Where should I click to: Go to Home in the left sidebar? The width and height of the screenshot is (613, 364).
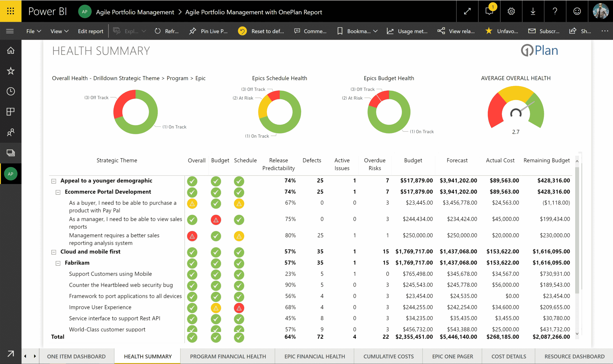click(x=11, y=50)
